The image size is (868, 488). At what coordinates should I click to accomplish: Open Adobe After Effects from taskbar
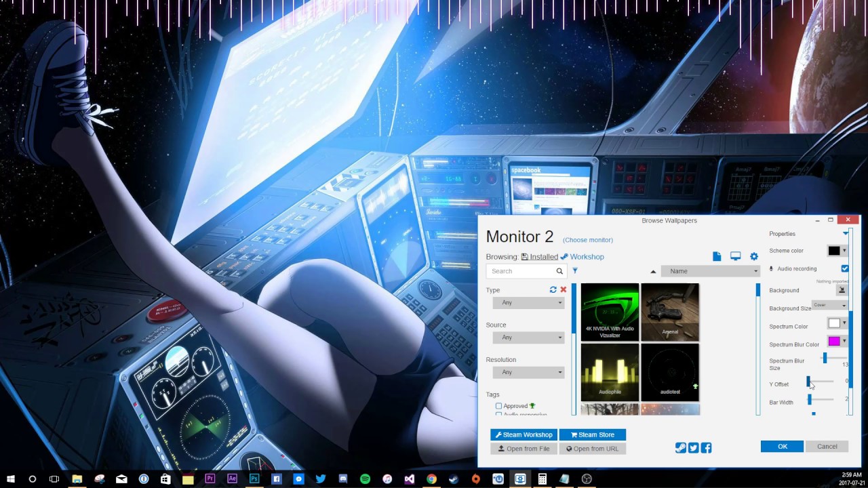tap(232, 479)
